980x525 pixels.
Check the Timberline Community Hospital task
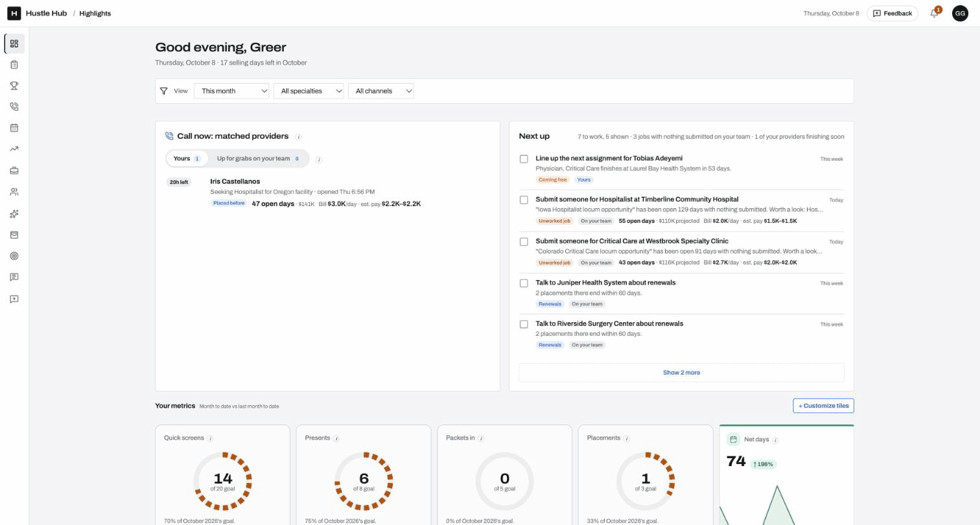click(x=524, y=200)
